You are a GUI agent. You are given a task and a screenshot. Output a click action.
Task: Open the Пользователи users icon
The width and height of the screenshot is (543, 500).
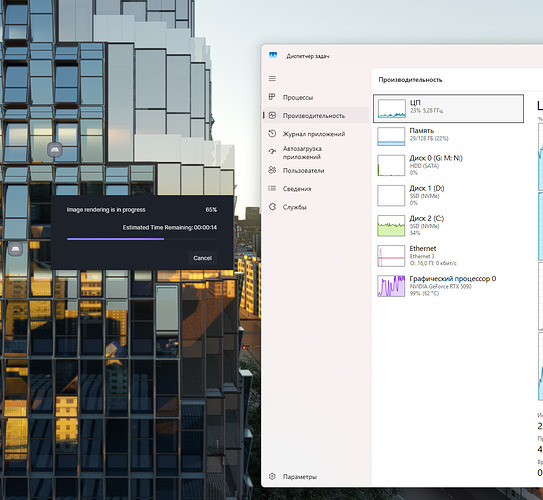(272, 170)
